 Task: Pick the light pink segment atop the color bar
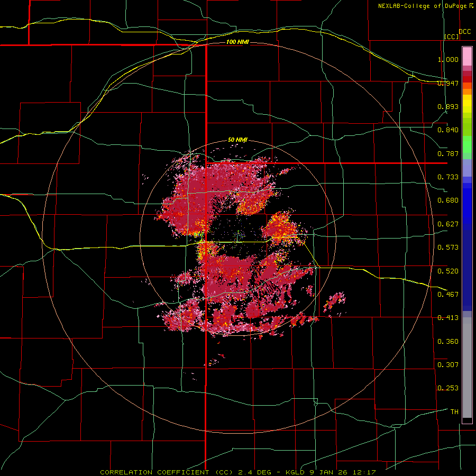[x=467, y=57]
